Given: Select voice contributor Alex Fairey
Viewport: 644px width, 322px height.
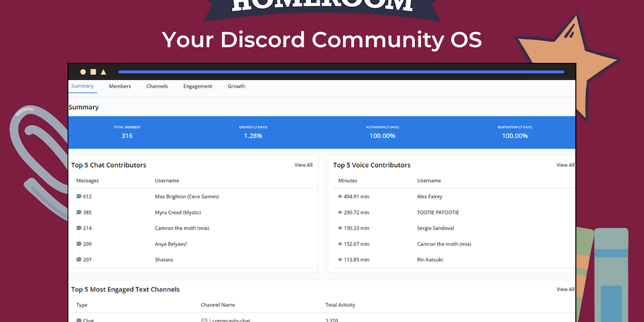Looking at the screenshot, I should point(430,196).
